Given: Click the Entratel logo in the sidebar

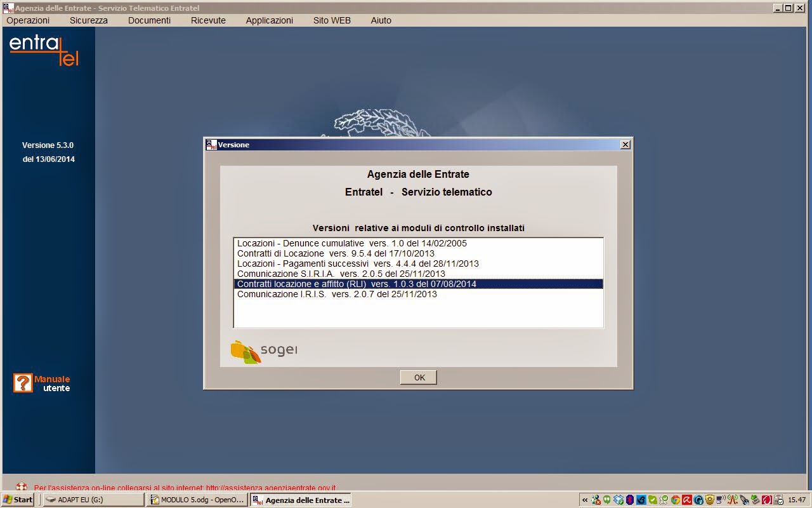Looking at the screenshot, I should (44, 50).
